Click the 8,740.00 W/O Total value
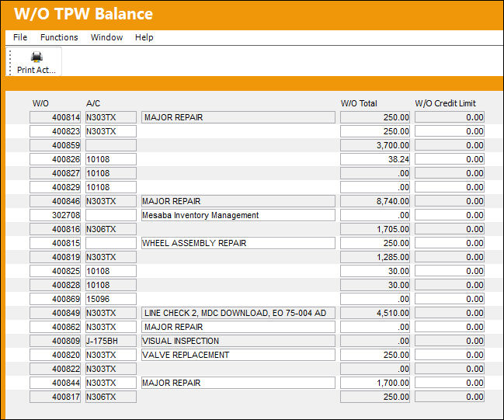 [x=375, y=201]
